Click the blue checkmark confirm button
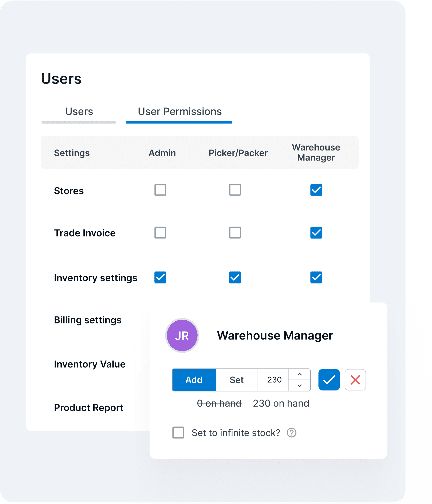 [329, 380]
